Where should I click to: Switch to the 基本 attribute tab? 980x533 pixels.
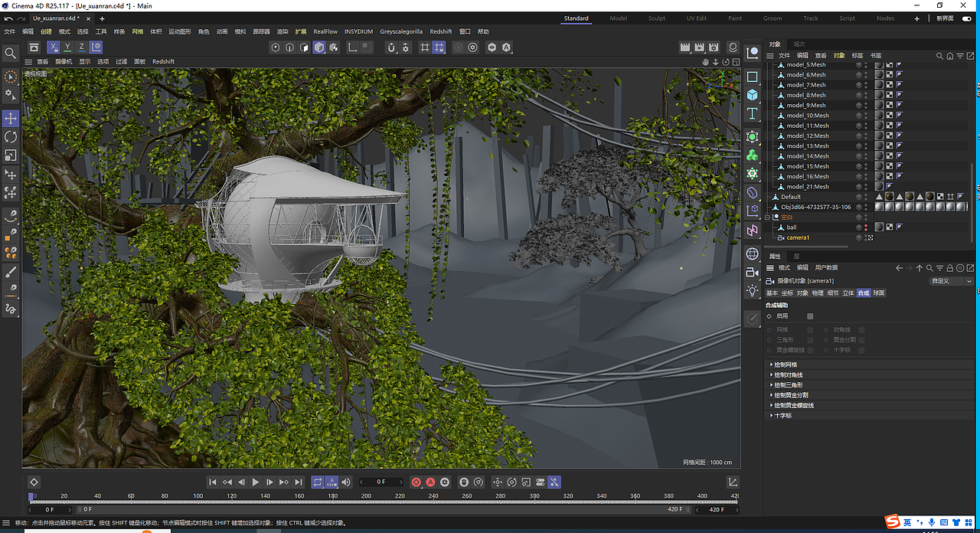pos(772,293)
